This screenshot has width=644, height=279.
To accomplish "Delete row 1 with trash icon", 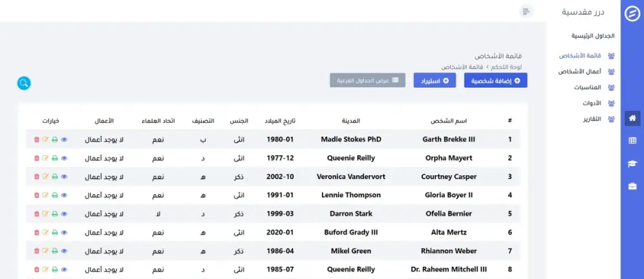I will pyautogui.click(x=37, y=139).
